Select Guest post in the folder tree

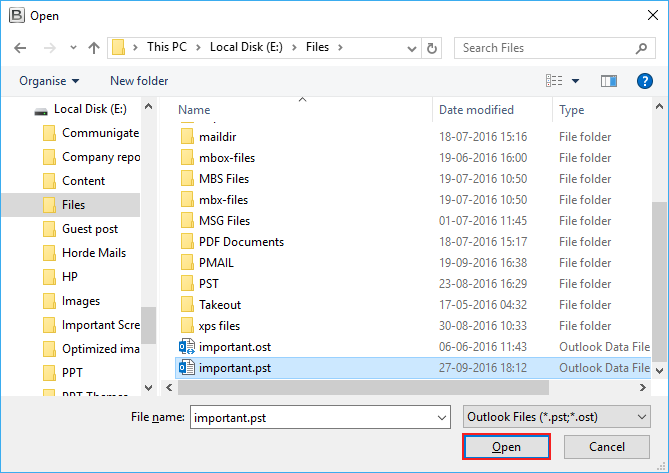click(x=90, y=229)
